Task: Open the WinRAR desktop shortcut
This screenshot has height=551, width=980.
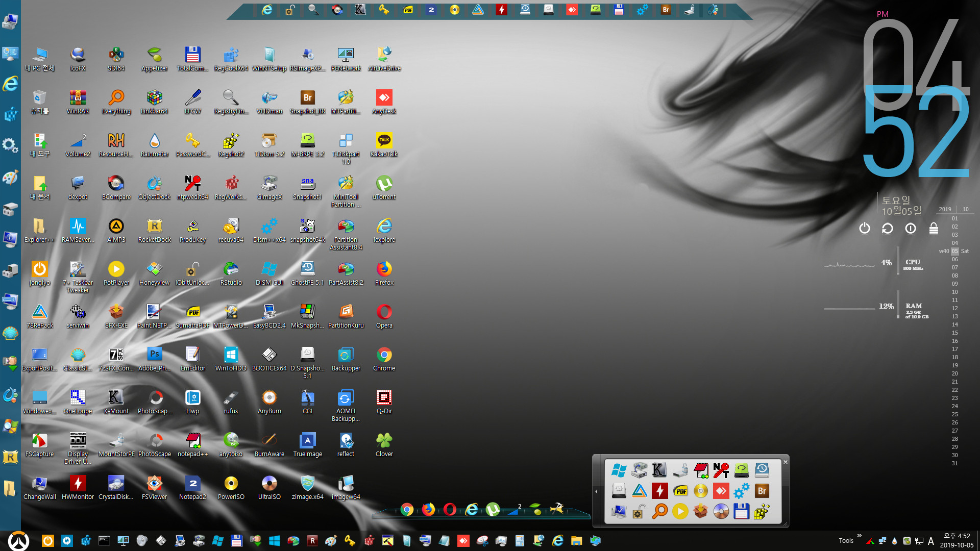Action: 78,102
